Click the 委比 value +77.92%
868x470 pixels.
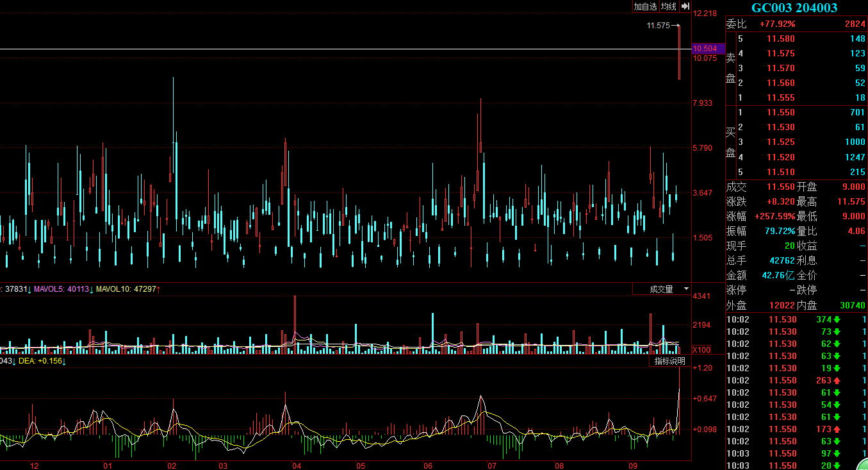click(x=777, y=24)
